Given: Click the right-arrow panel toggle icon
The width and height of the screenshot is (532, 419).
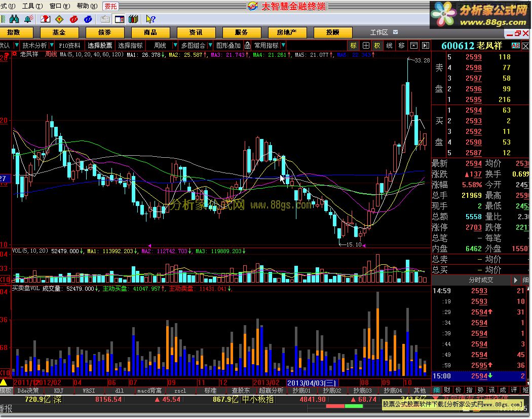Looking at the screenshot, I should (x=426, y=45).
